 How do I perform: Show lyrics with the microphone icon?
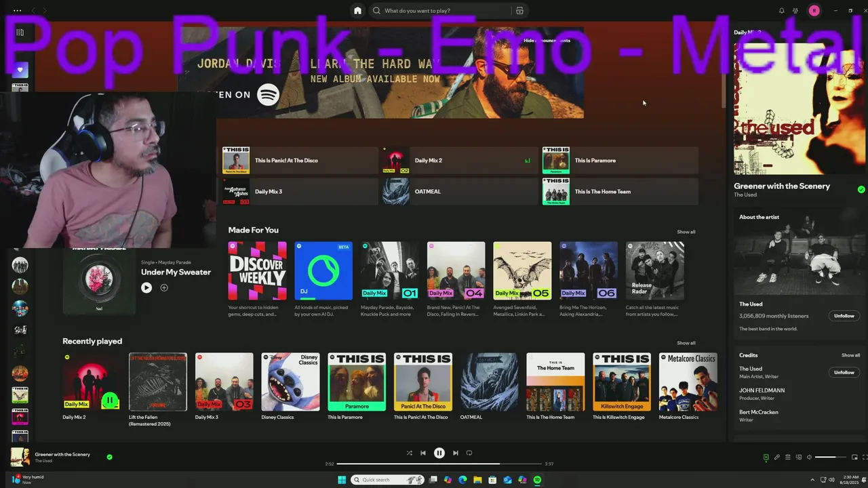coord(777,457)
